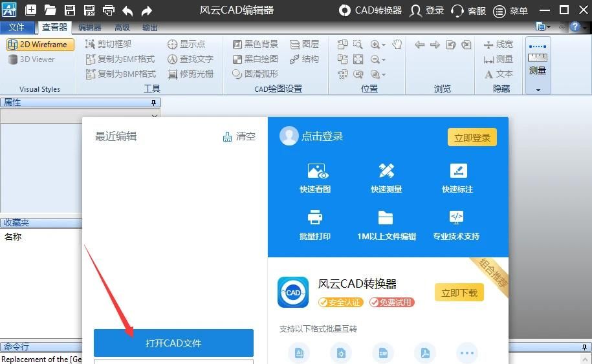
Task: Open the 查找文字 find text tool
Action: tap(191, 59)
